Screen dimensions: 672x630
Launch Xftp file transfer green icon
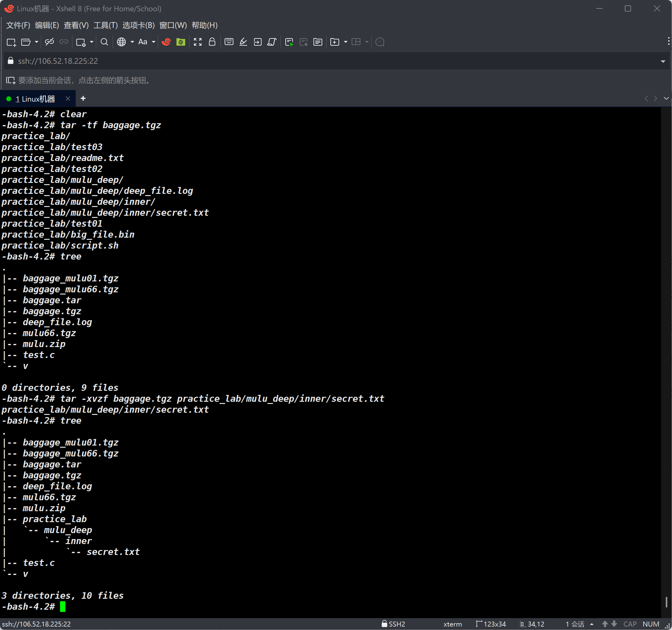point(181,42)
